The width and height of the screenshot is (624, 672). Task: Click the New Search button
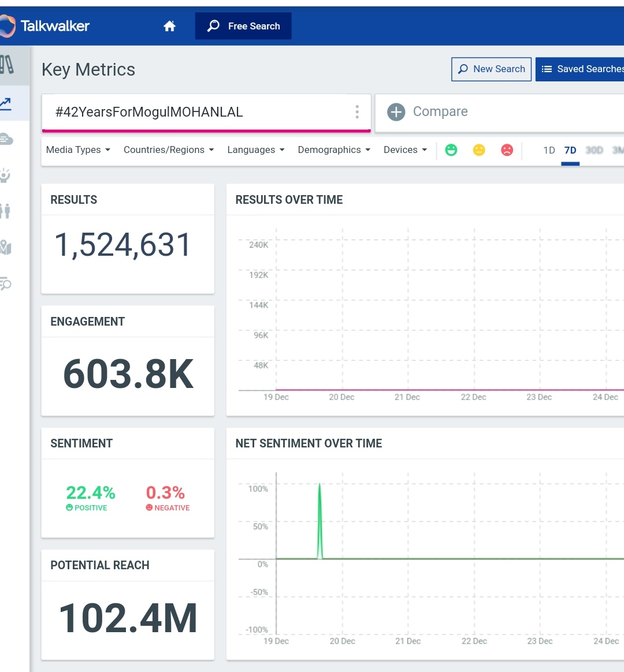point(491,69)
